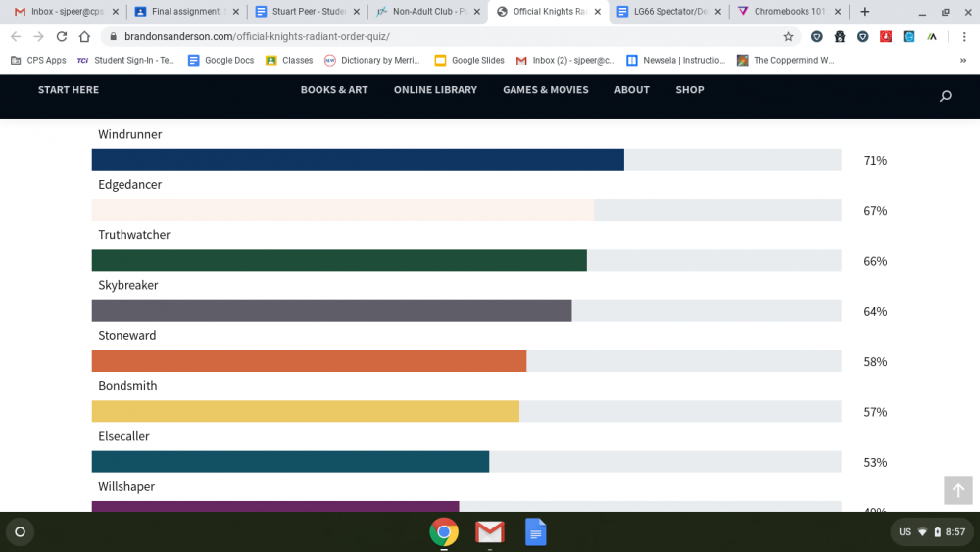Screen dimensions: 980x552
Task: Open the Google Slides bookmark
Action: (x=469, y=60)
